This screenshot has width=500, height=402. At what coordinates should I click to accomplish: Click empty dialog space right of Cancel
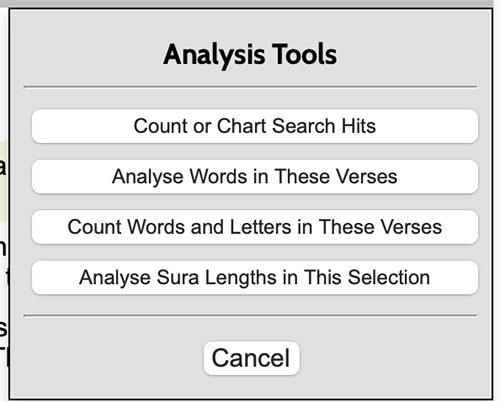[393, 358]
